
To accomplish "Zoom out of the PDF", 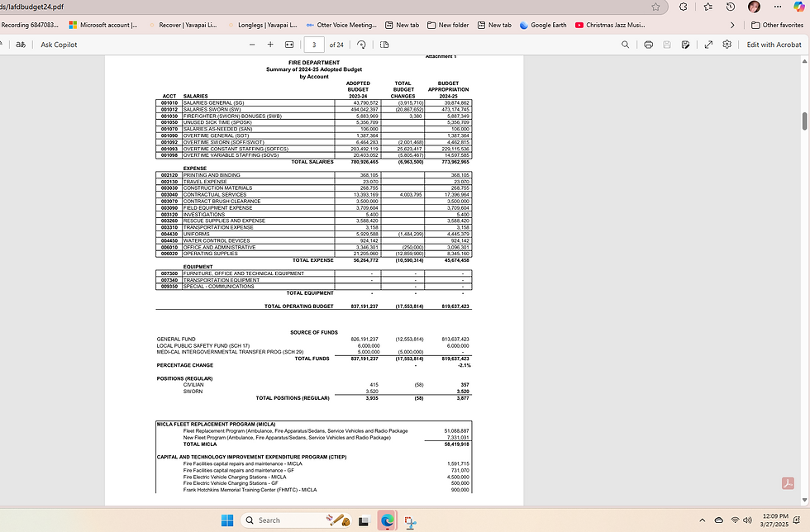I will [x=252, y=45].
